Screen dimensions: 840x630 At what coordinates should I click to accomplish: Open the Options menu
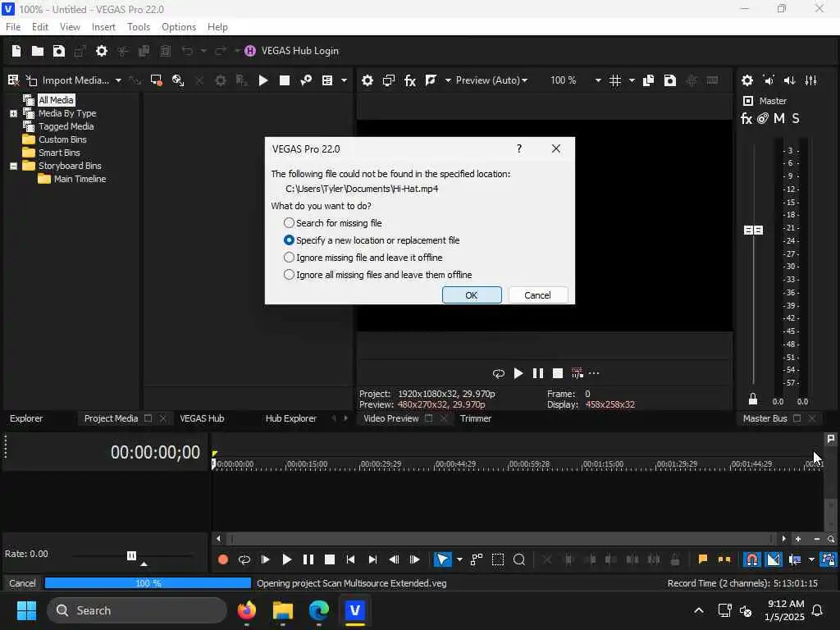pos(179,27)
